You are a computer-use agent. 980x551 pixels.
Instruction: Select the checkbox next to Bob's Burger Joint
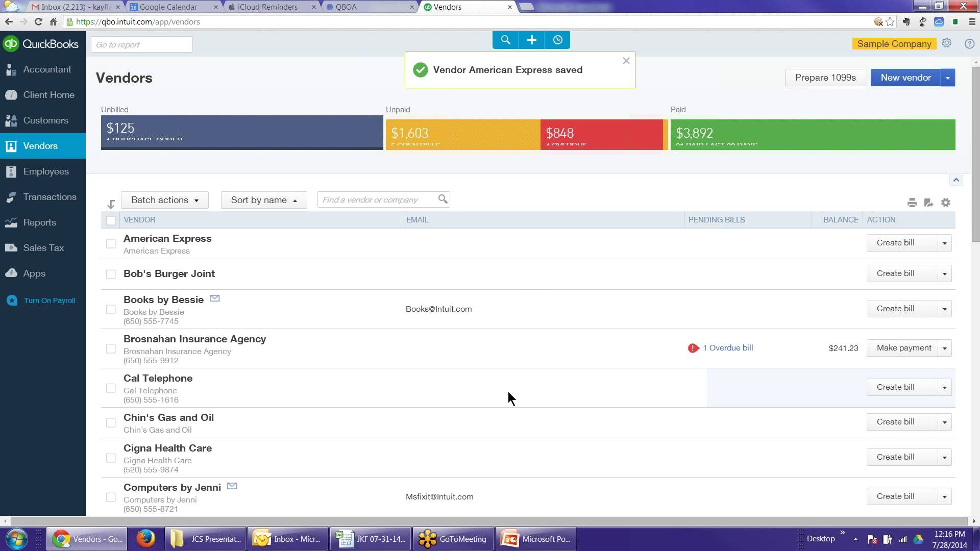pyautogui.click(x=110, y=272)
